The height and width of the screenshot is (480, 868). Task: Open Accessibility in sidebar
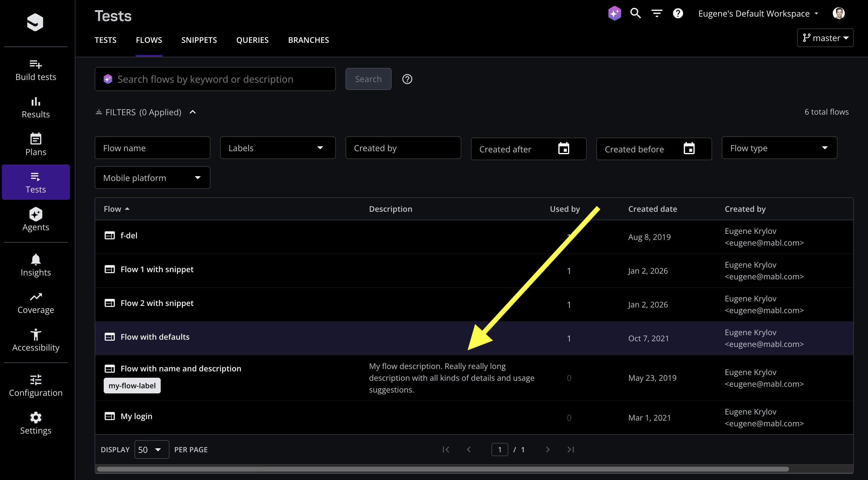tap(36, 340)
